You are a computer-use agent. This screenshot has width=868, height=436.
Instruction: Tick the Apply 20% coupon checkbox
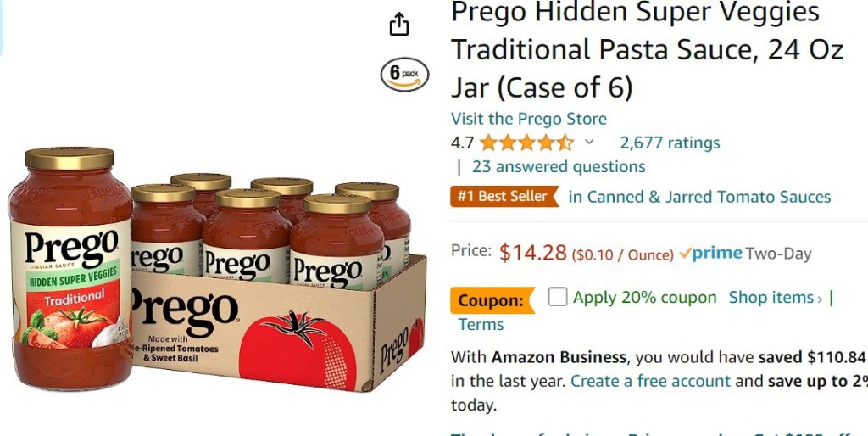pyautogui.click(x=558, y=297)
